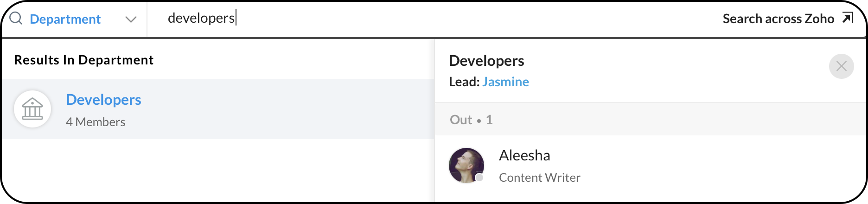This screenshot has width=868, height=204.
Task: Select the blue Developers department result
Action: point(103,100)
